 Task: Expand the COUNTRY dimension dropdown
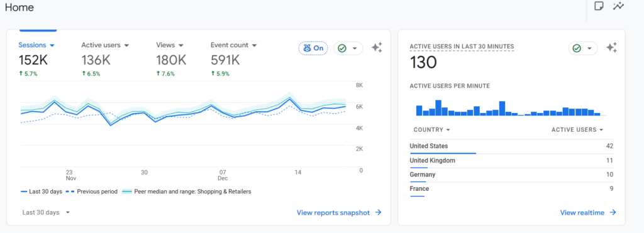point(432,129)
